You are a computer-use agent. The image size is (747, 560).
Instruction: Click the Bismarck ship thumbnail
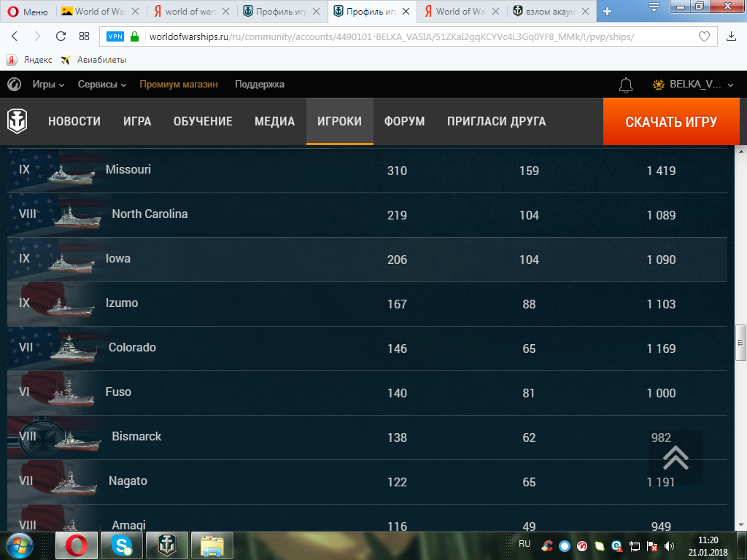click(77, 440)
